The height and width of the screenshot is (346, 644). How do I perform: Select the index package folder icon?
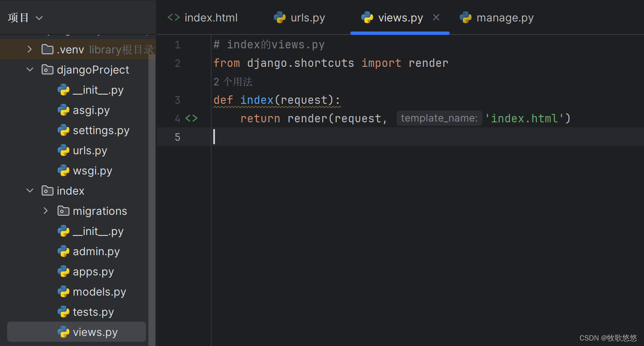click(48, 191)
